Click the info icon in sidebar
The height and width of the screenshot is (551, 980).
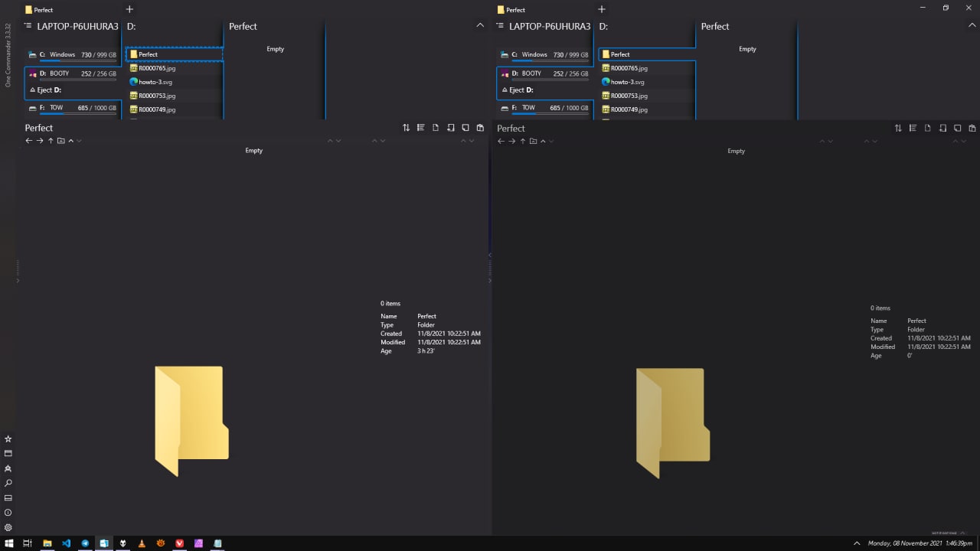(x=8, y=513)
